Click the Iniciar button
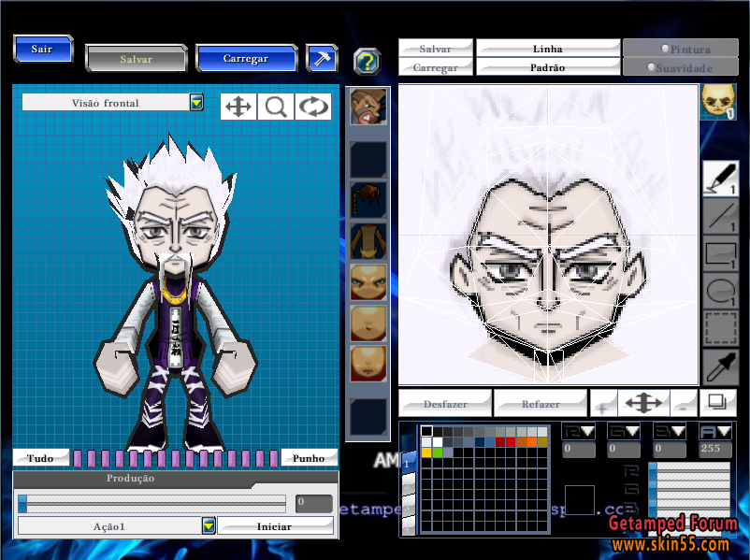The width and height of the screenshot is (750, 560). [275, 526]
